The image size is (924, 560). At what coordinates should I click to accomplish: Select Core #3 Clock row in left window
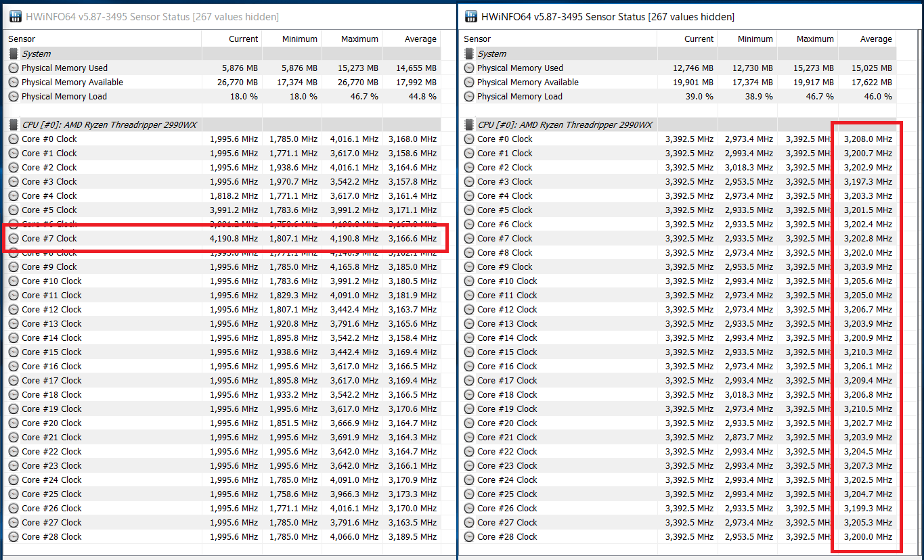click(223, 181)
